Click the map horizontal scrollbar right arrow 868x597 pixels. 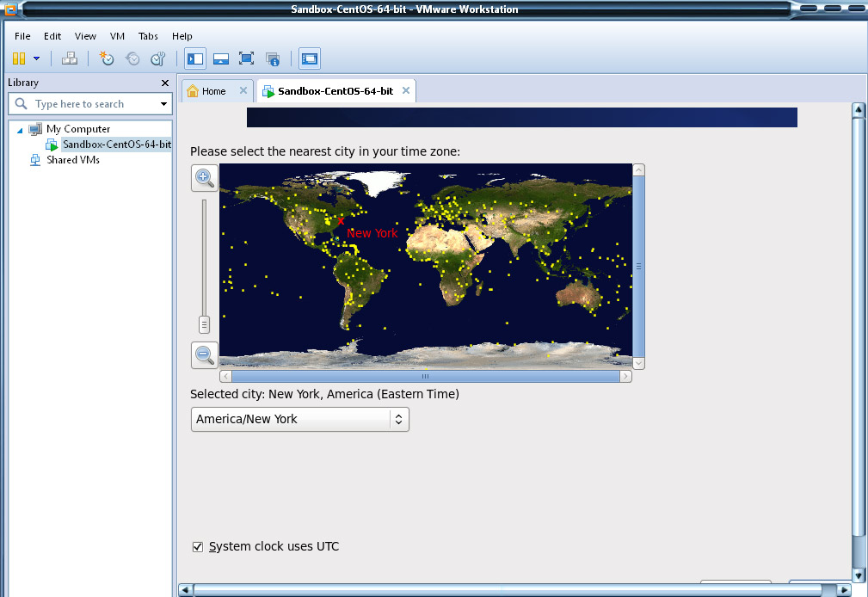(625, 377)
